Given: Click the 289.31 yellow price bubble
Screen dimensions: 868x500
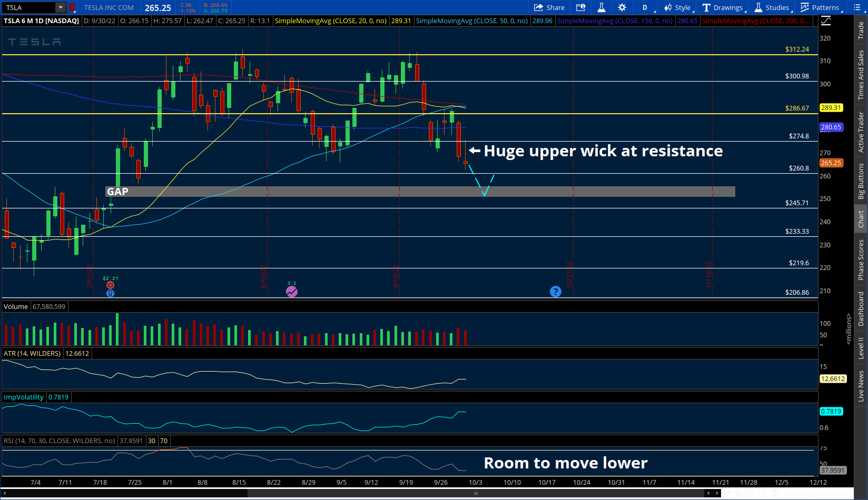Looking at the screenshot, I should pyautogui.click(x=831, y=108).
